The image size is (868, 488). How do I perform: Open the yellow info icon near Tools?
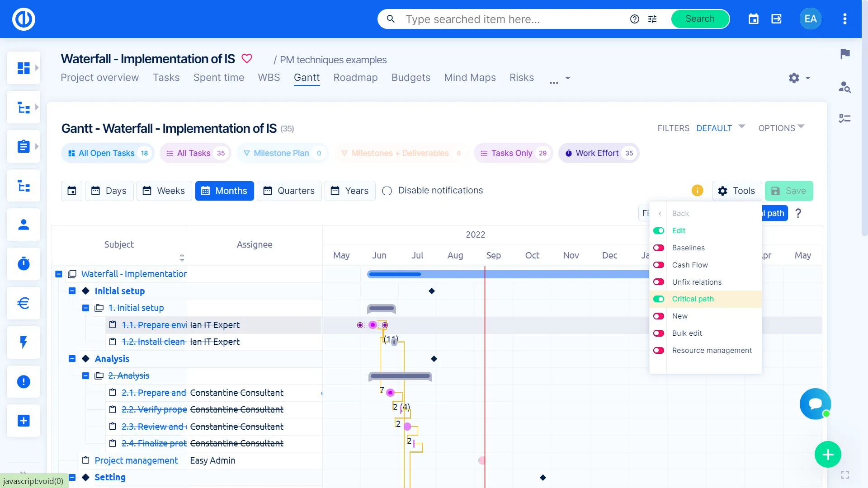pyautogui.click(x=697, y=190)
